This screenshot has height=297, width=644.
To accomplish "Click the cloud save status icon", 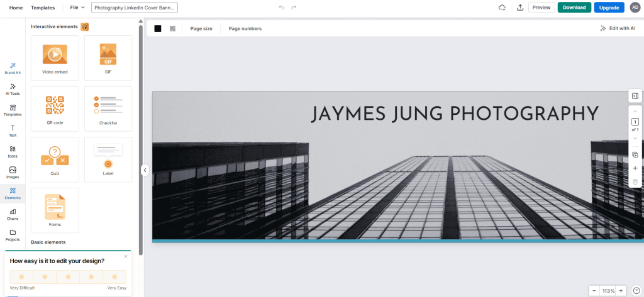I will (502, 8).
